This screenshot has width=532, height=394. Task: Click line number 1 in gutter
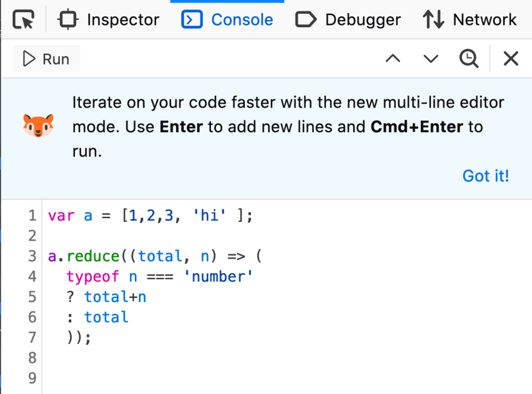pos(32,216)
